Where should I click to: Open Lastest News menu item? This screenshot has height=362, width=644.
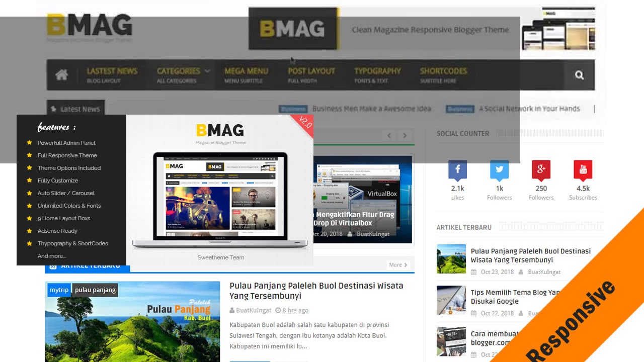click(x=112, y=75)
